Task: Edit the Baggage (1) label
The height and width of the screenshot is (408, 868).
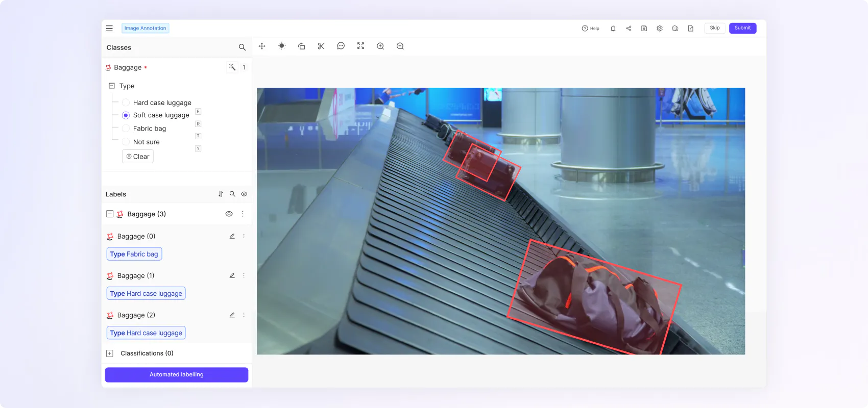Action: point(232,275)
